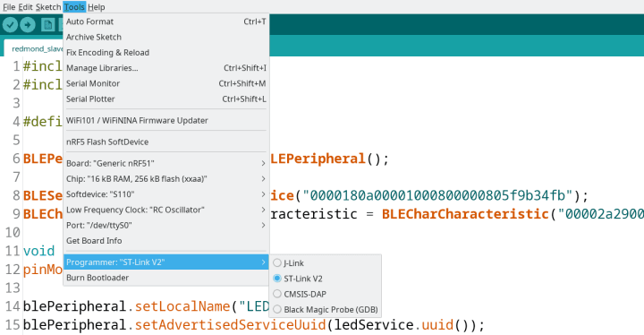
Task: Choose Black Magic Probe (GDB) radio button
Action: pos(277,310)
